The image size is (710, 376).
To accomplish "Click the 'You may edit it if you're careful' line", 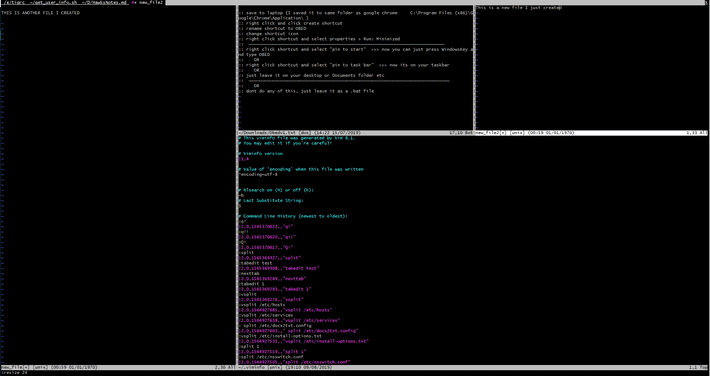I will 285,143.
